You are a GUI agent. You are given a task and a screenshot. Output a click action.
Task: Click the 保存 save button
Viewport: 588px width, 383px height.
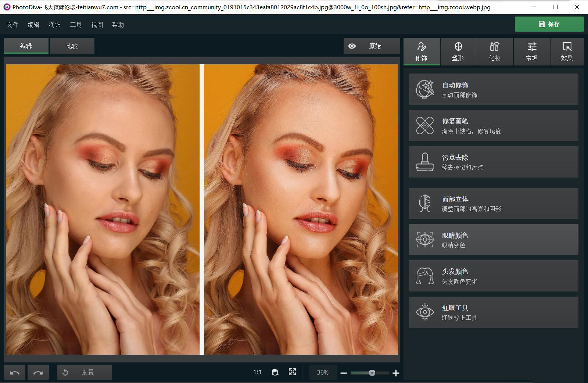(549, 24)
